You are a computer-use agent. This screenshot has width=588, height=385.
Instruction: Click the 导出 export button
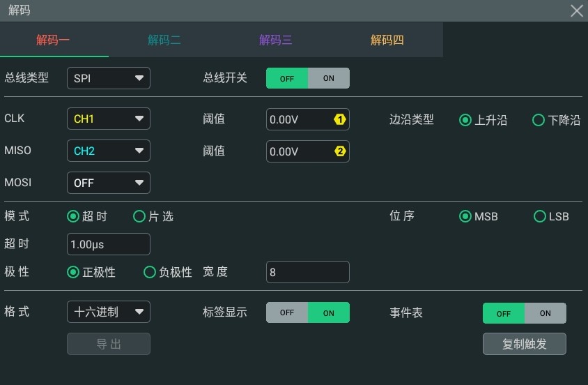tap(109, 344)
